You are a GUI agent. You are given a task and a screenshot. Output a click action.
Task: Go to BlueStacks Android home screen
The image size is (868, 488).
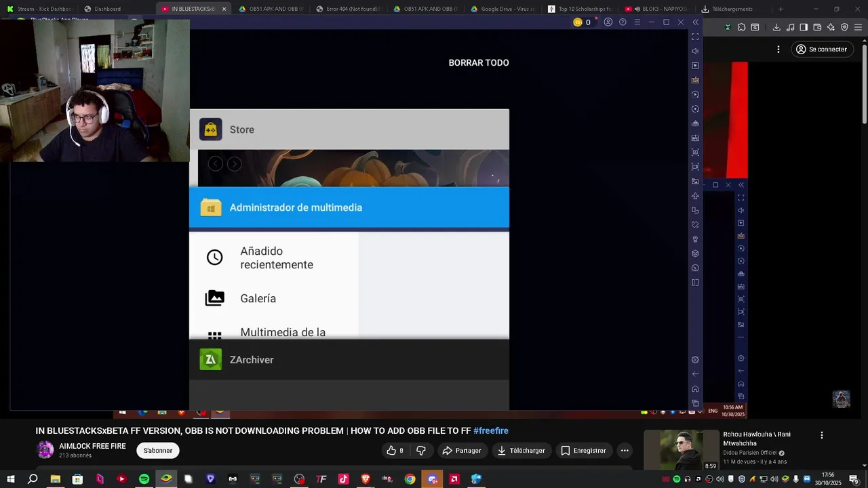(x=695, y=389)
